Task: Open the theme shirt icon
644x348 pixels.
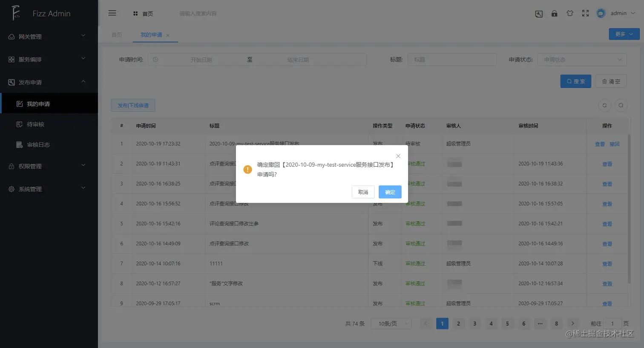Action: 570,13
